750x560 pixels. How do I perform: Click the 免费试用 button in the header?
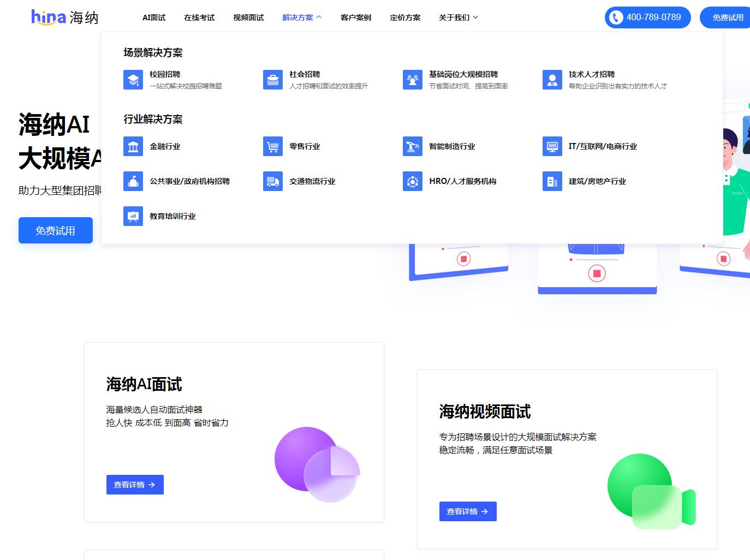725,17
